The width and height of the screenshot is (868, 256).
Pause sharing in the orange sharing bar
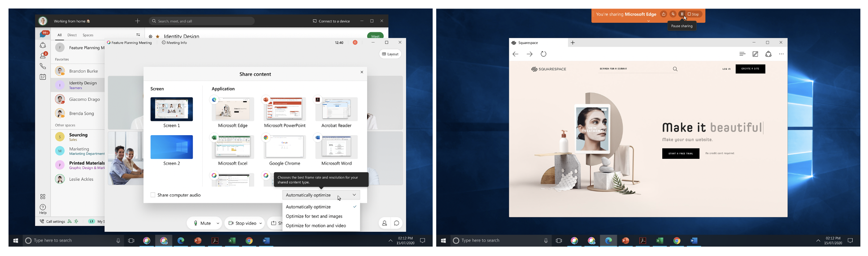[x=681, y=14]
